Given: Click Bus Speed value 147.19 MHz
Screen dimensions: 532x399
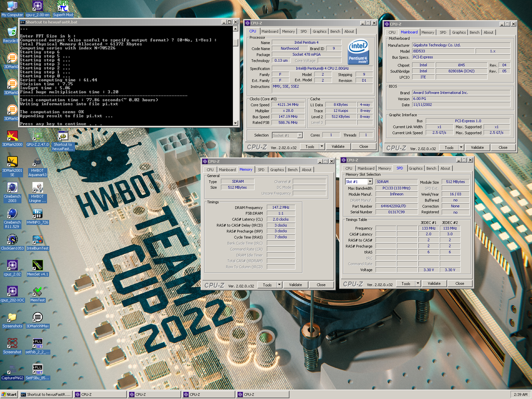Looking at the screenshot, I should (288, 117).
